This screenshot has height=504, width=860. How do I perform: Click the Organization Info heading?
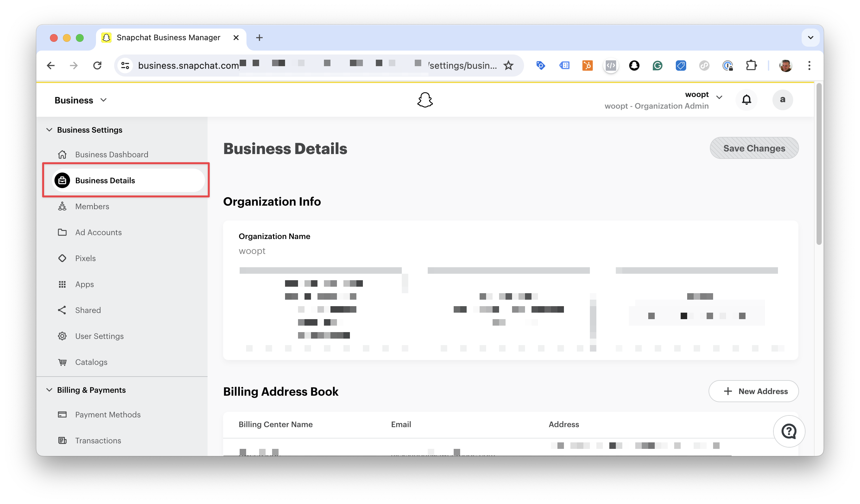(x=272, y=202)
